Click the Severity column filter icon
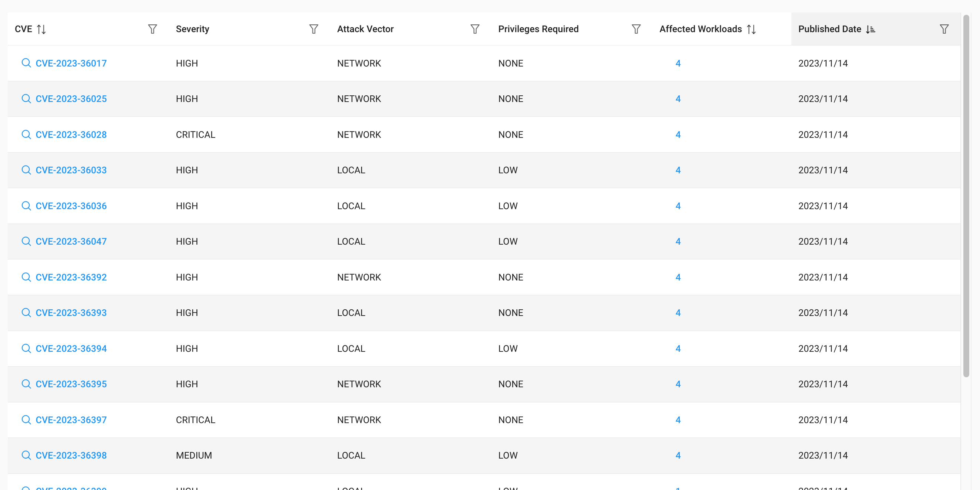This screenshot has height=490, width=980. [314, 29]
